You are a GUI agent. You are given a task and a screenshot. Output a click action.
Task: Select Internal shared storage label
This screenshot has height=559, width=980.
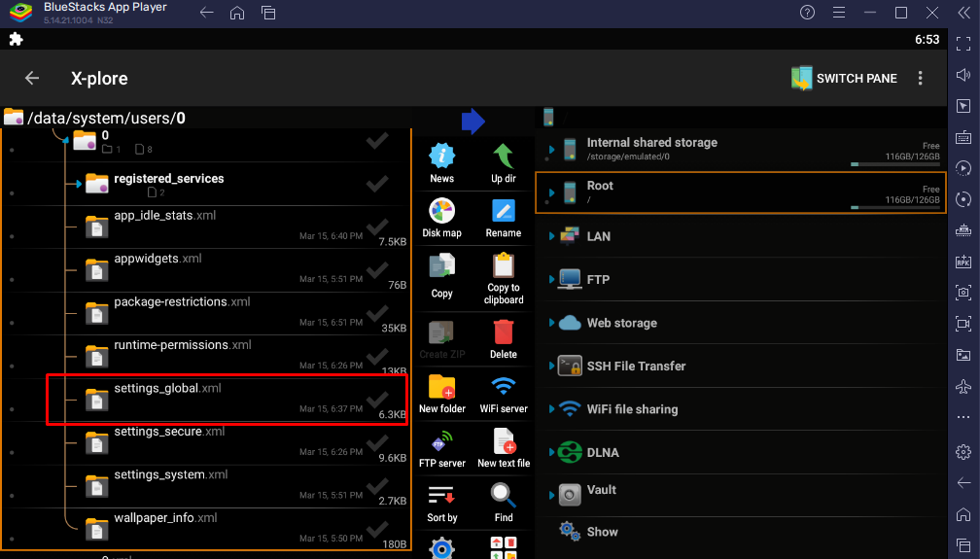651,143
